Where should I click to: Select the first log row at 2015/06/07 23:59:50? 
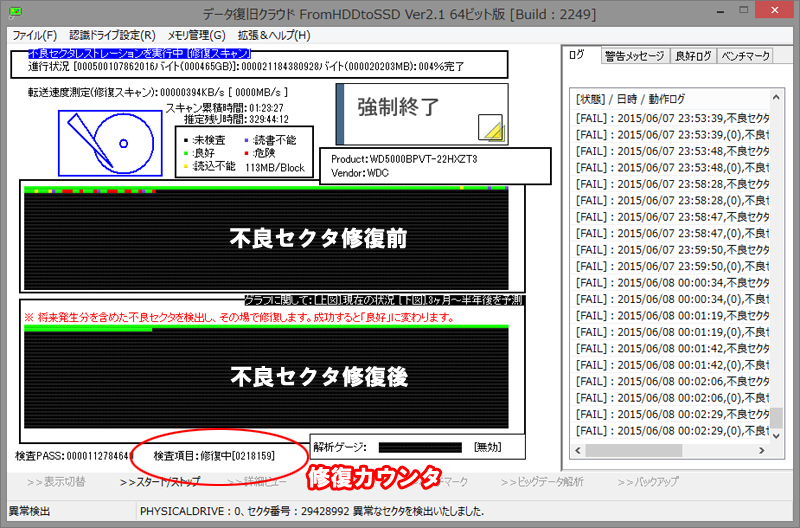click(x=672, y=250)
